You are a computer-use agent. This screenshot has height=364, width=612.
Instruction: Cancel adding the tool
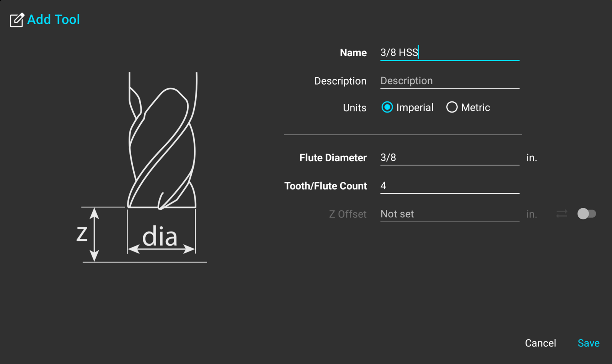click(540, 343)
